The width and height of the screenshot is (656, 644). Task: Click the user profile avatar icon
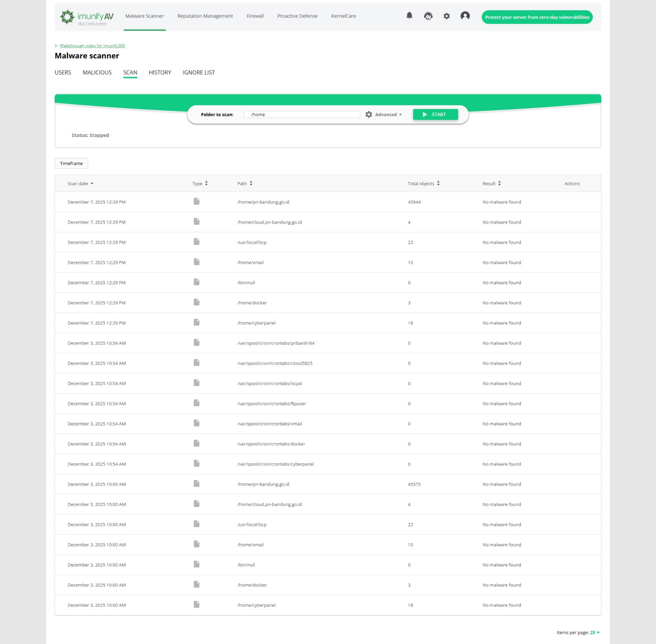click(465, 16)
